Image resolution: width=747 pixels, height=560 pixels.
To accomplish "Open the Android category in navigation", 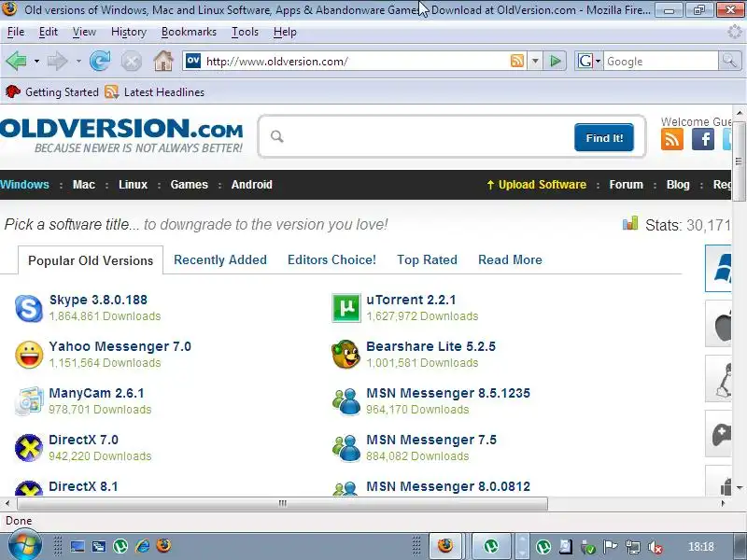I will click(x=251, y=185).
